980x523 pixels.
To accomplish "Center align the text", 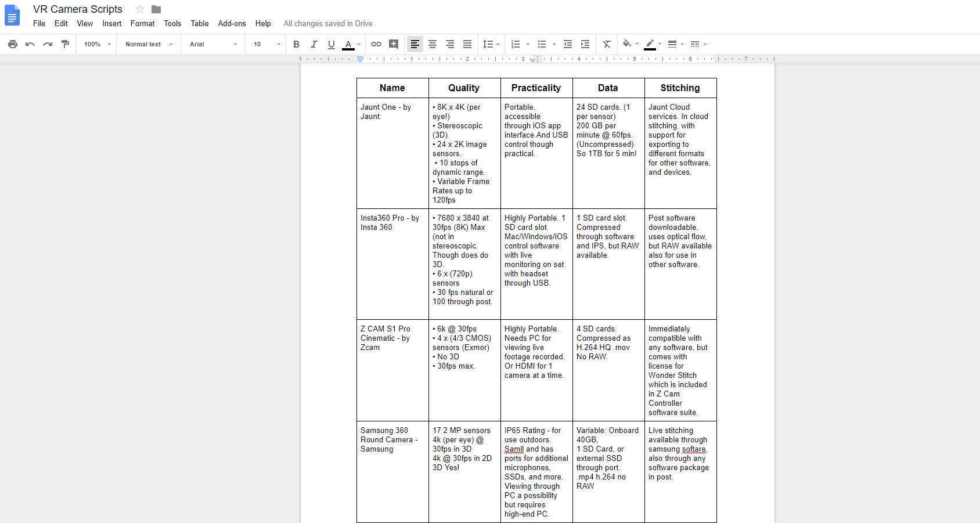I will [x=433, y=44].
